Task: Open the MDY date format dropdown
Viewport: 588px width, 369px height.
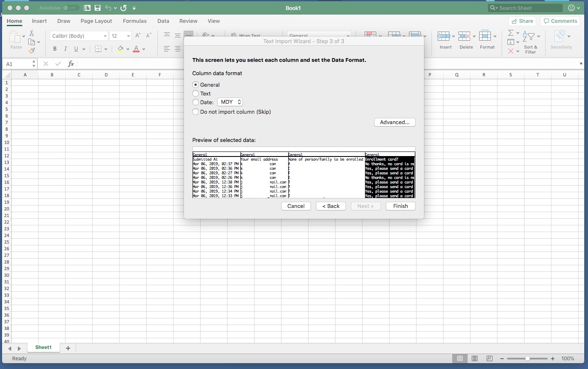Action: (230, 102)
